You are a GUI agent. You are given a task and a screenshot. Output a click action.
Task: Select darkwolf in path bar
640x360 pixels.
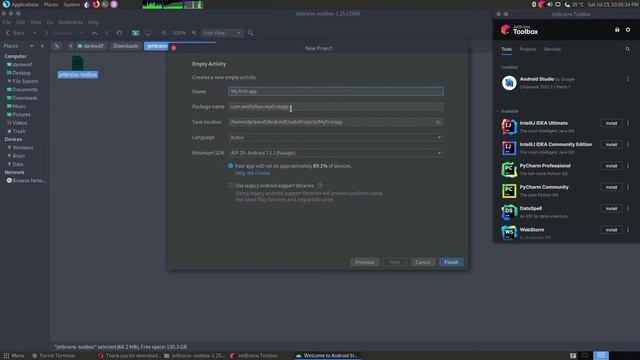click(x=91, y=46)
